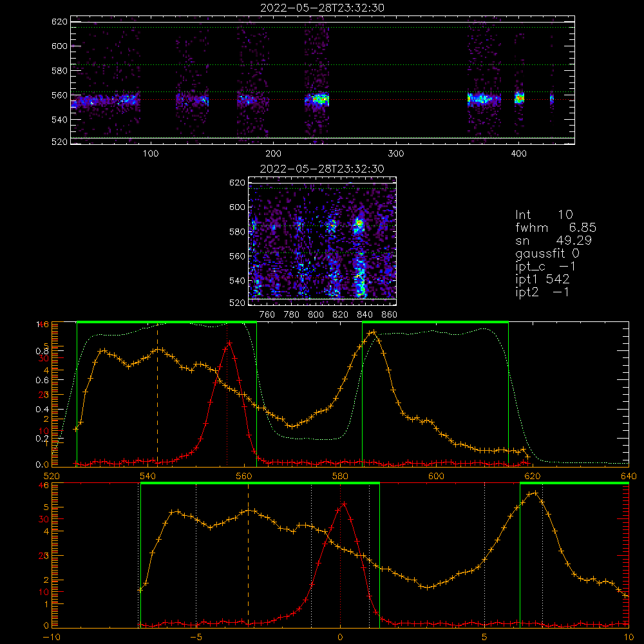Click x-axis label 820 under the middle image
This screenshot has height=644, width=644.
pos(341,315)
